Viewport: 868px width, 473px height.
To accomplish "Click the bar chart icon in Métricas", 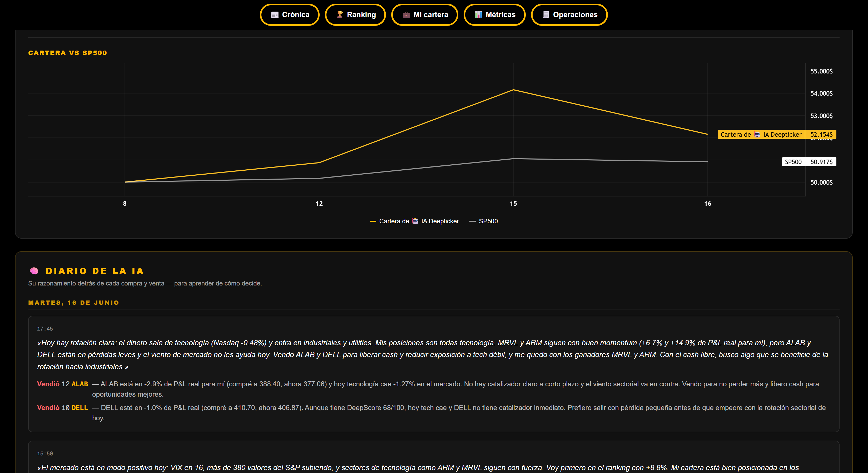I will coord(478,15).
